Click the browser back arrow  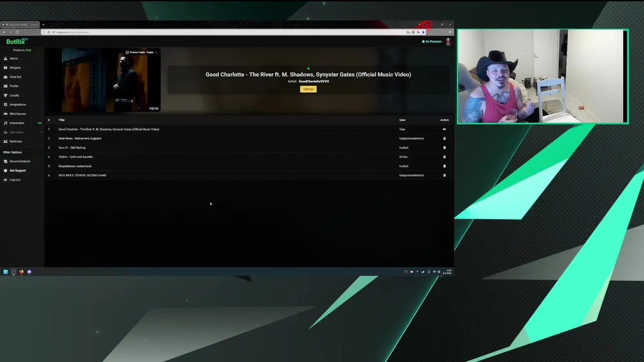4,32
